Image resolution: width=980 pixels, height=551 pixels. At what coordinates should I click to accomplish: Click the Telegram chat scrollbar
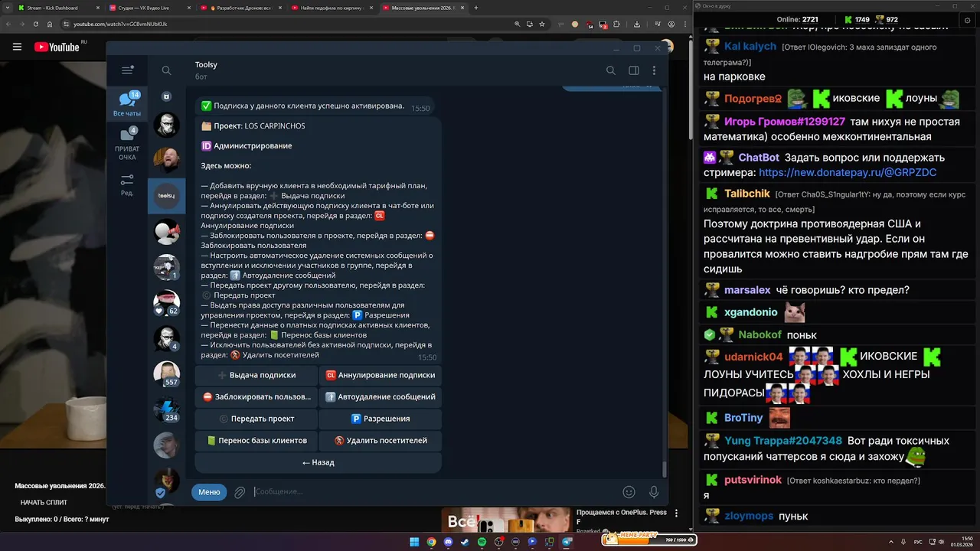coord(664,468)
